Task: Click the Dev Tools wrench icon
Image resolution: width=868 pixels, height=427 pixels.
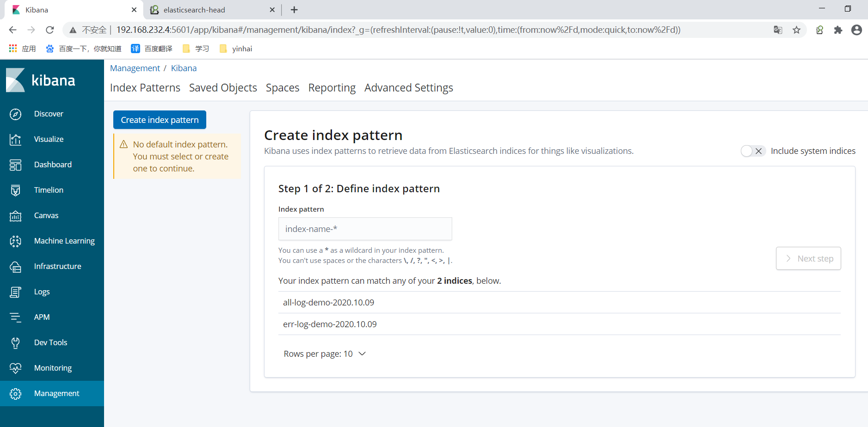Action: pos(15,342)
